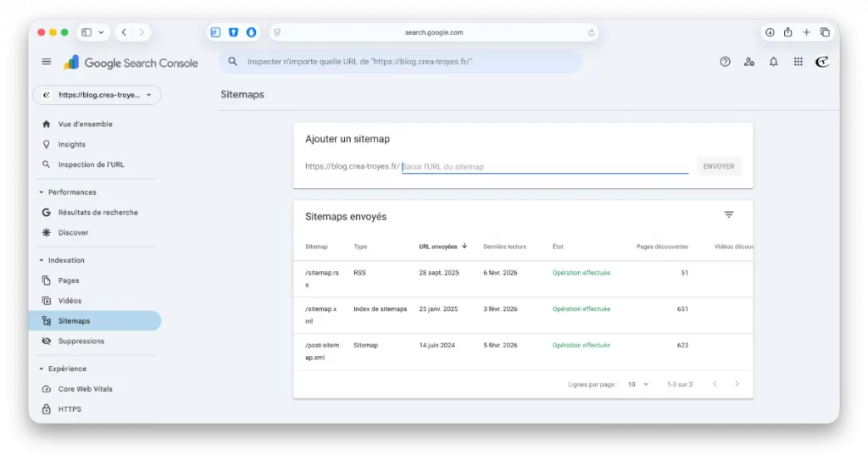Viewport: 868px width, 461px height.
Task: Open the hamburger main menu
Action: 47,62
